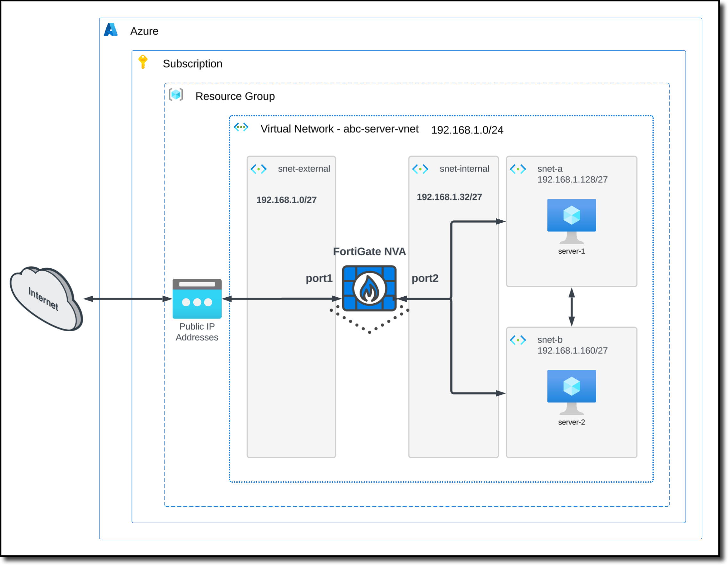Select the 192.168.1.0/24 address label
Screen dimensions: 728x565
[x=467, y=130]
